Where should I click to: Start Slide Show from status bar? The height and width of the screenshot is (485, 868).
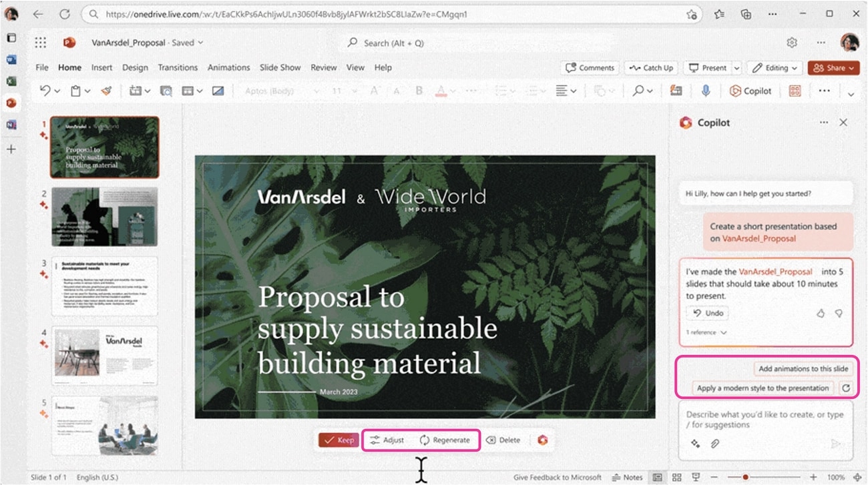click(x=696, y=478)
